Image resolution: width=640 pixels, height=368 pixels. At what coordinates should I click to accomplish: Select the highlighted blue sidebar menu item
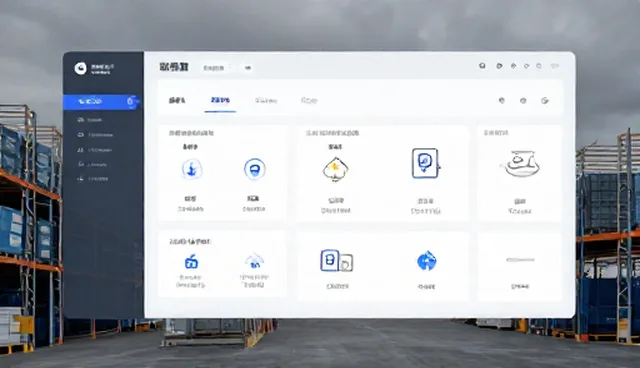[x=102, y=102]
